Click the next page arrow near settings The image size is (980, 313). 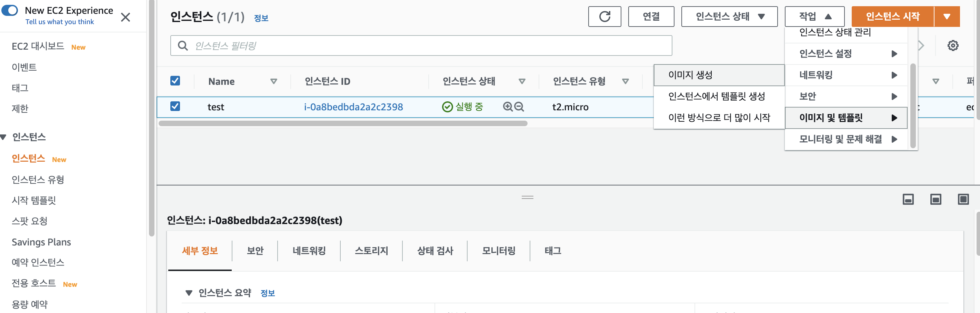[x=921, y=46]
